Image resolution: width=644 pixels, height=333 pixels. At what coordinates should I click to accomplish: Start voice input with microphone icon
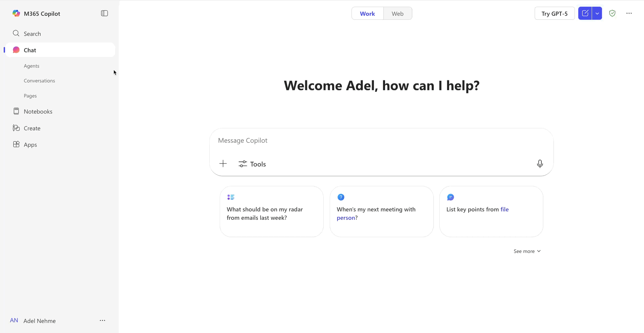point(540,164)
